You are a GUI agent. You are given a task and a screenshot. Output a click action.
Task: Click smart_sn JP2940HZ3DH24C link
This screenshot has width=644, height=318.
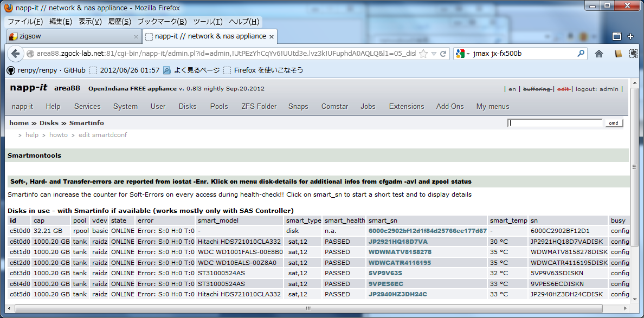click(397, 294)
